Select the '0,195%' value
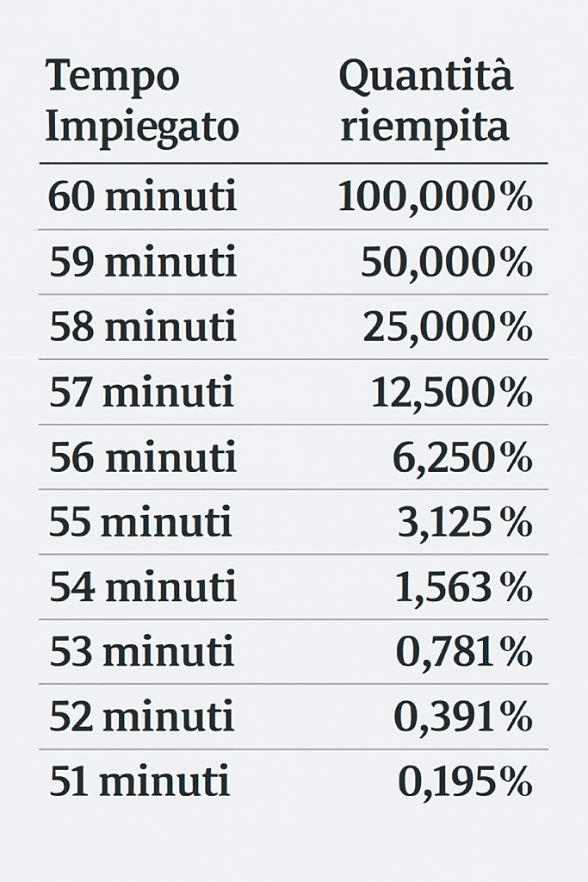Viewport: 588px width, 882px height. 465,783
